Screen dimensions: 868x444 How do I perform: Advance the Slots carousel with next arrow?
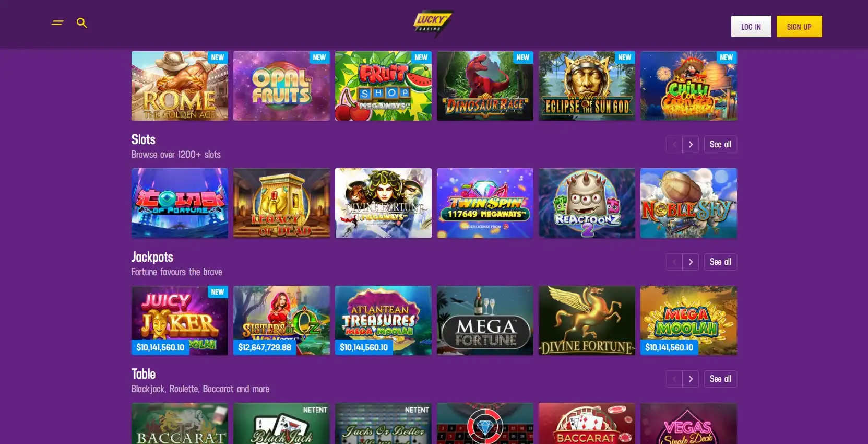click(x=691, y=145)
